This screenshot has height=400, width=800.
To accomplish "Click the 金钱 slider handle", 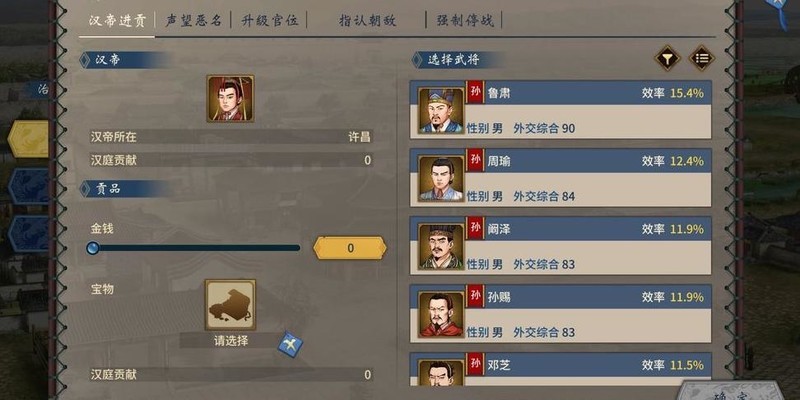I will pos(93,248).
